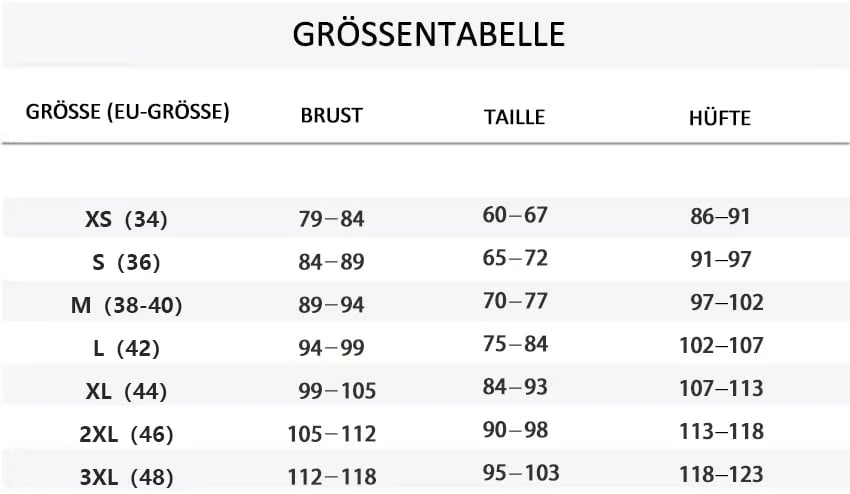Select the Brust value 99–105
The image size is (850, 494).
337,391
